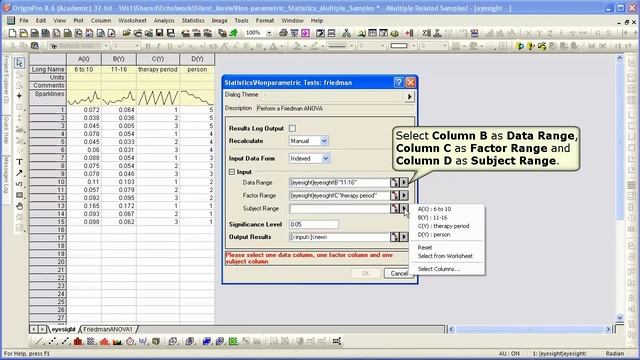The width and height of the screenshot is (640, 360).
Task: Choose B(Y) : 11-16 menu entry
Action: (x=432, y=218)
